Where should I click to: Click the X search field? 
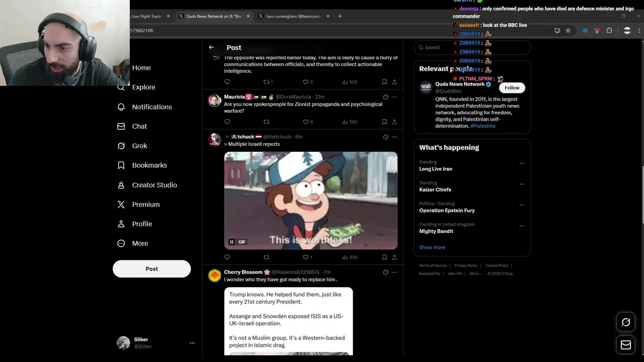(x=472, y=47)
